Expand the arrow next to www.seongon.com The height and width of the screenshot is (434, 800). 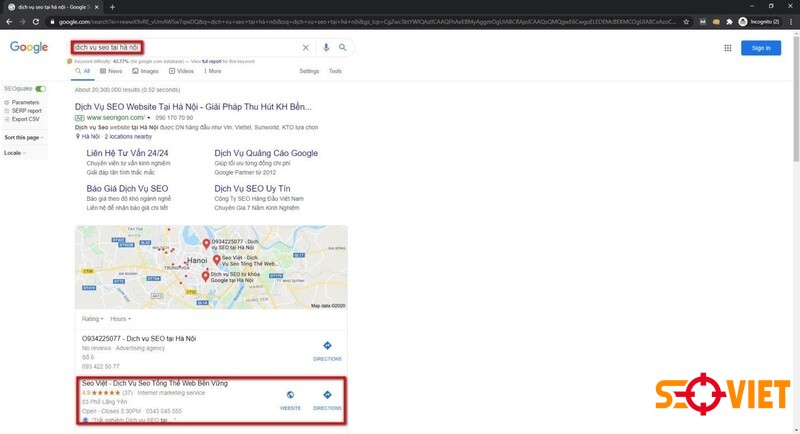click(x=148, y=118)
